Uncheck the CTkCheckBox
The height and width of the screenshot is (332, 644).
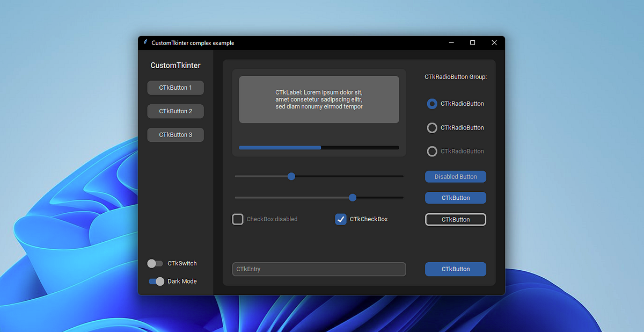click(341, 219)
